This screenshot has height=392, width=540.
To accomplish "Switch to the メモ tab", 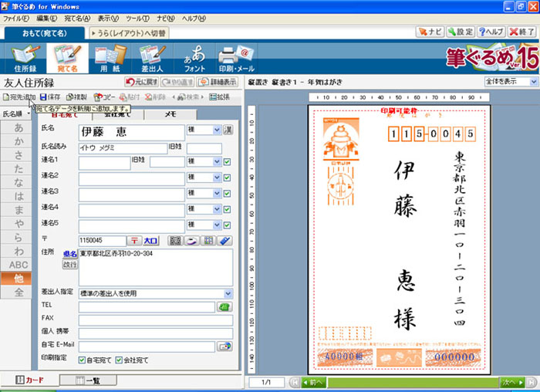I will (169, 113).
